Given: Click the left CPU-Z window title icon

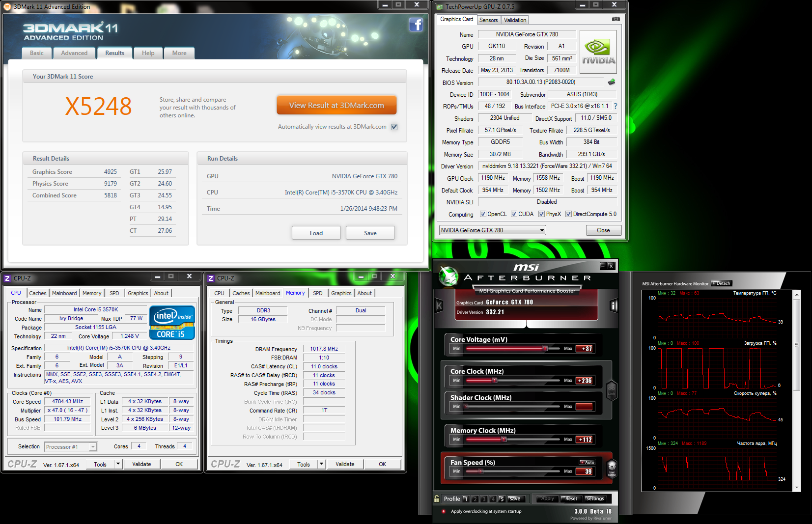Looking at the screenshot, I should [x=7, y=278].
